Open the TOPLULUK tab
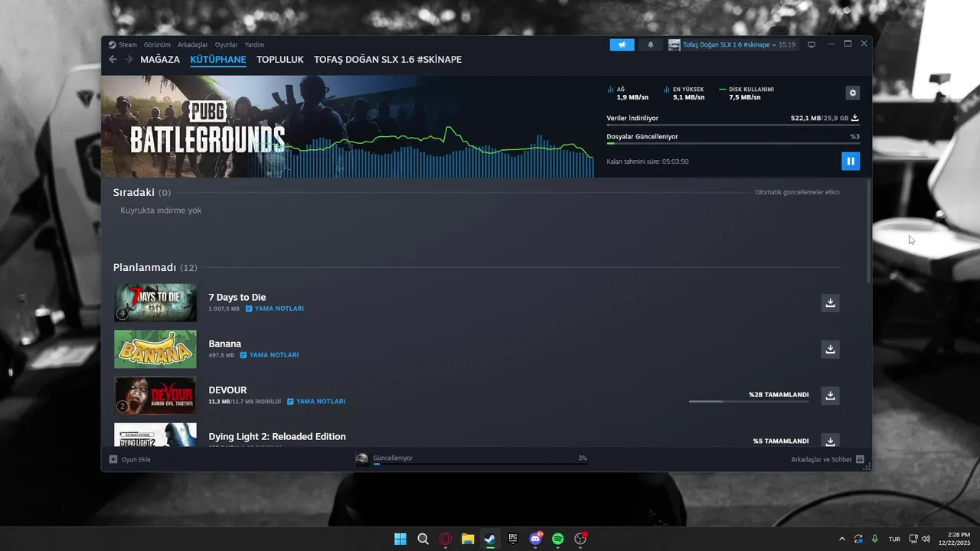 pyautogui.click(x=280, y=60)
